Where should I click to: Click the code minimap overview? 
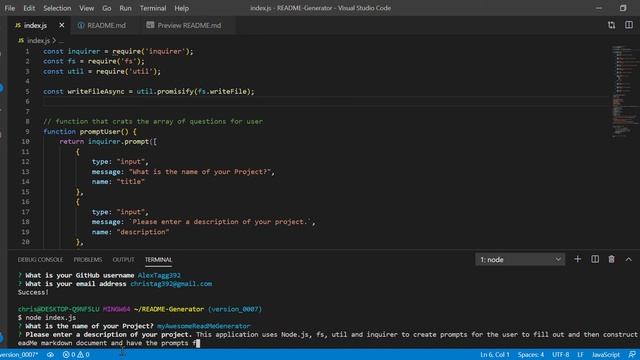point(625,92)
